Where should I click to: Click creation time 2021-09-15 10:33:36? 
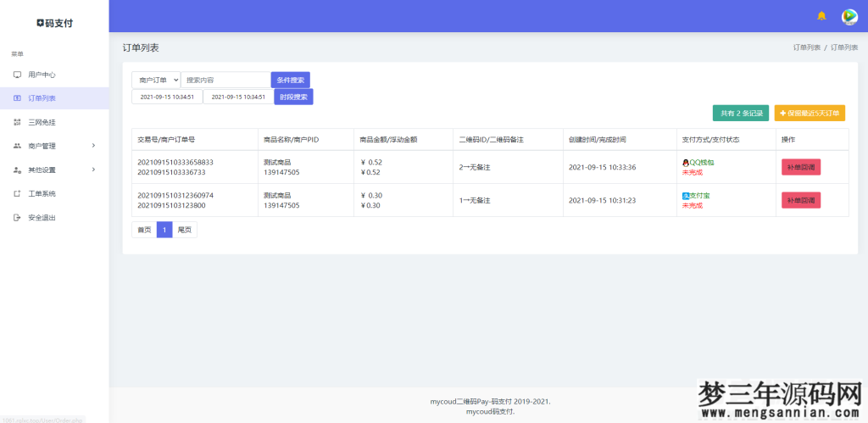(x=603, y=167)
